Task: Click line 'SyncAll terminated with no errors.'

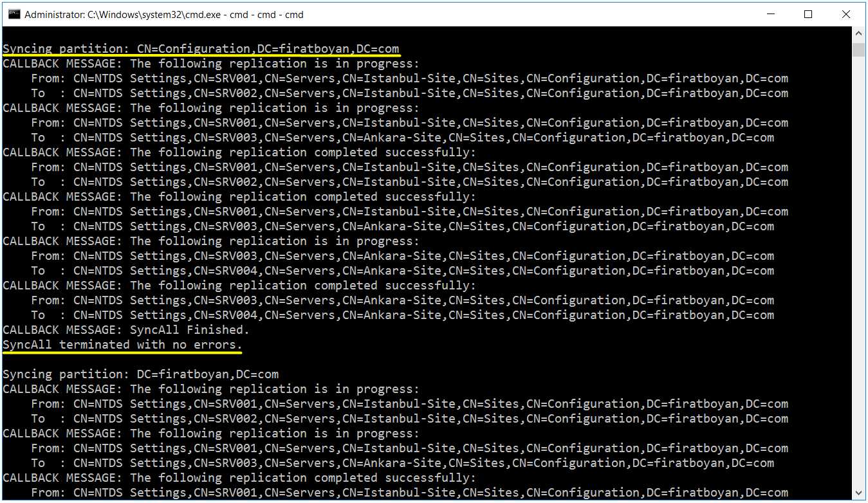Action: point(122,345)
